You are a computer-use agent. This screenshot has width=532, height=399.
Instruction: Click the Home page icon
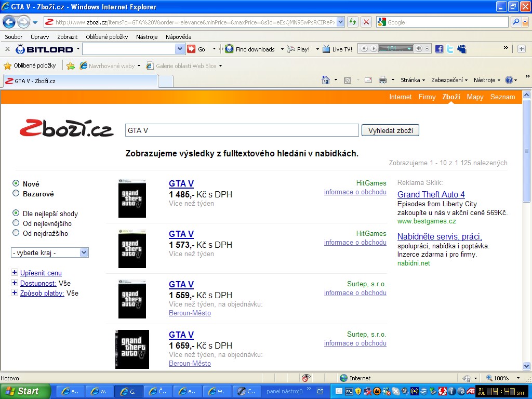point(326,80)
